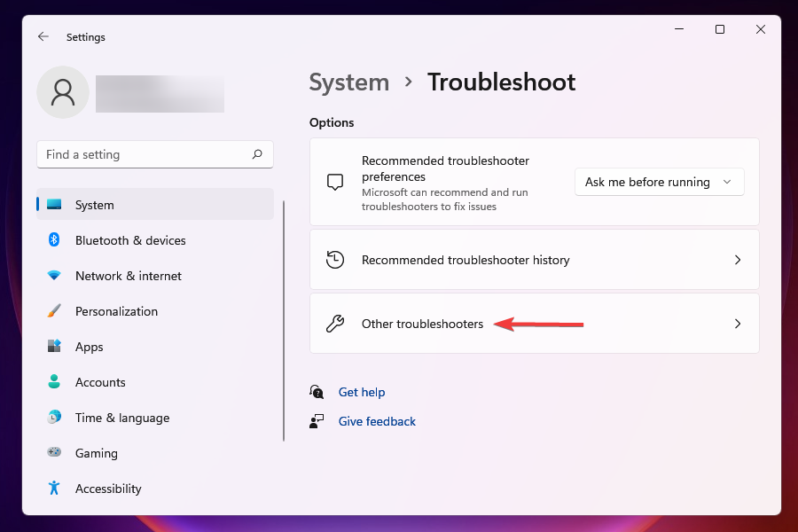Image resolution: width=798 pixels, height=532 pixels.
Task: Click the Recommended troubleshooter history clock icon
Action: pyautogui.click(x=335, y=260)
